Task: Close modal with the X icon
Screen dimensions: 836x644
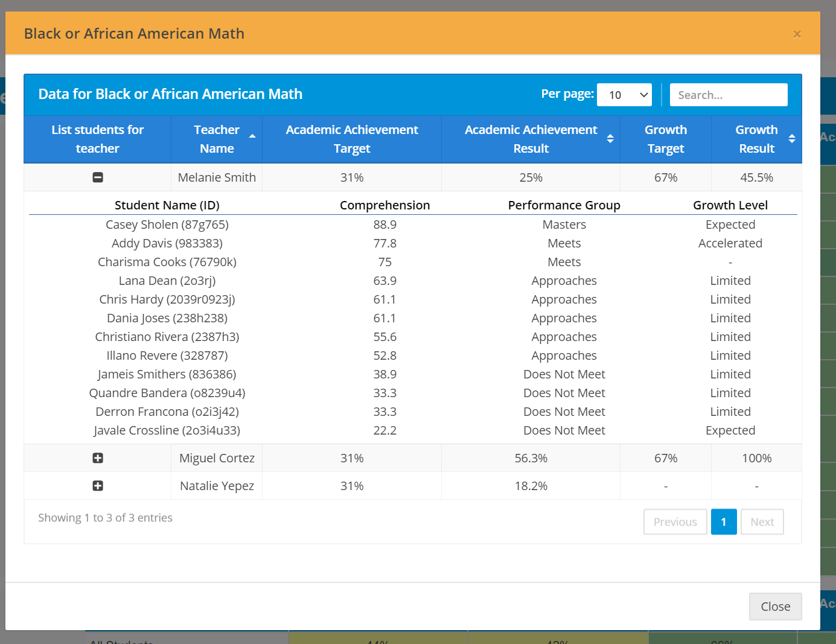Action: coord(797,34)
